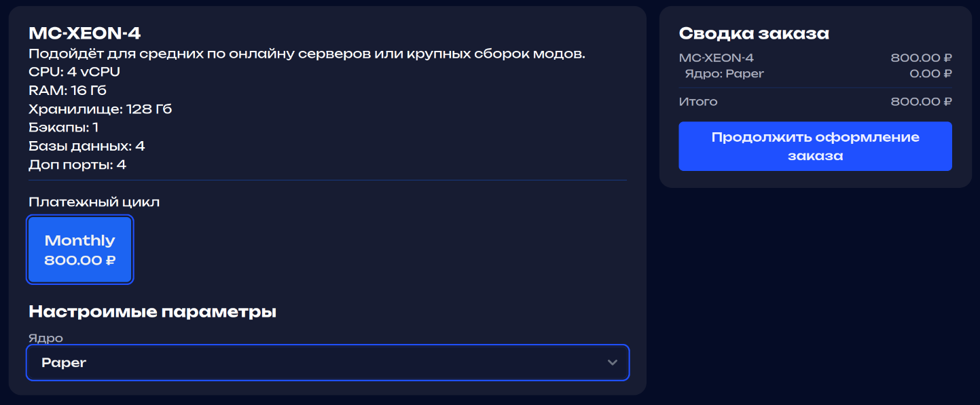Click the chevron arrow in Ядро dropdown

tap(613, 363)
